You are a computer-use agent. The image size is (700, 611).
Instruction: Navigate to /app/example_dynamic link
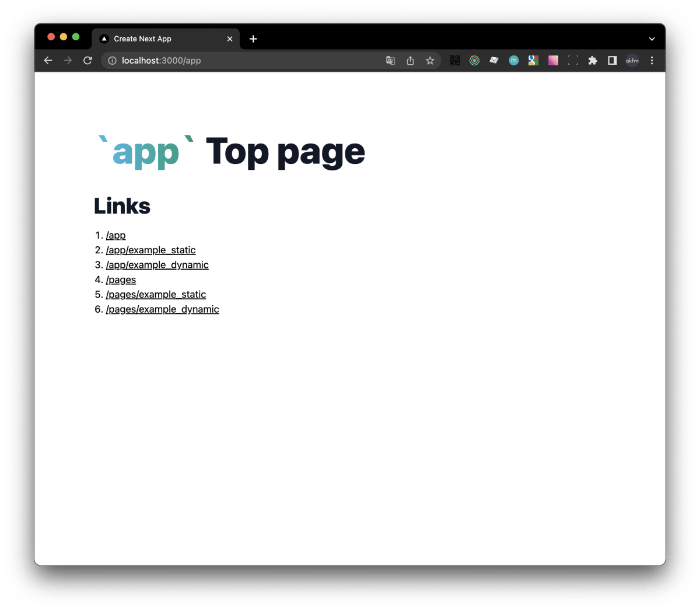pyautogui.click(x=157, y=265)
